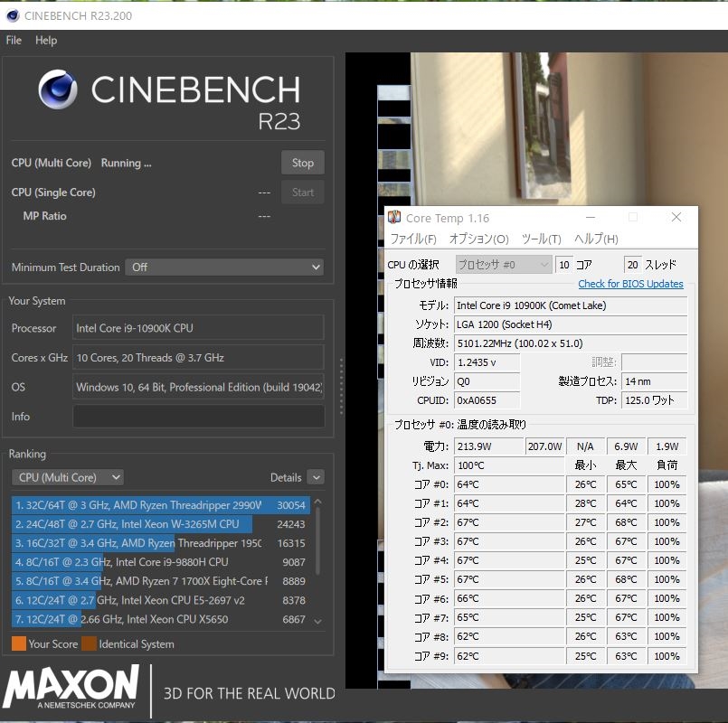Click the Cores x GHz field
This screenshot has width=728, height=723.
click(199, 358)
